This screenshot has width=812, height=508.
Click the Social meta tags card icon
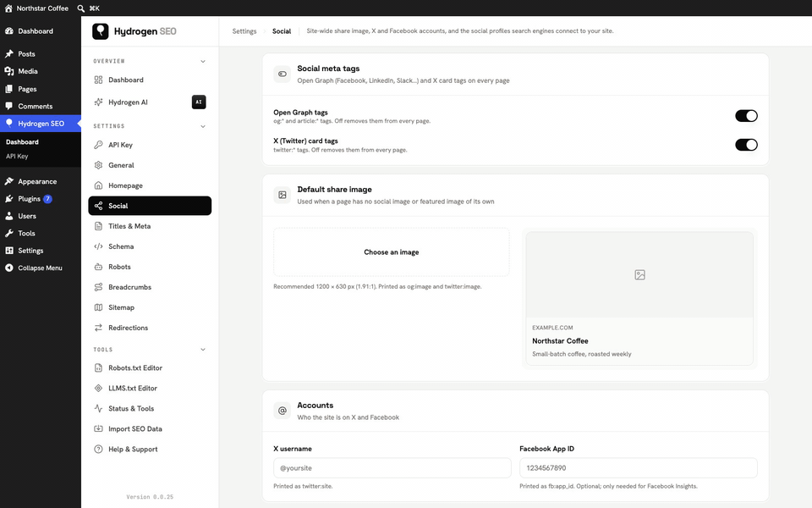pos(283,75)
